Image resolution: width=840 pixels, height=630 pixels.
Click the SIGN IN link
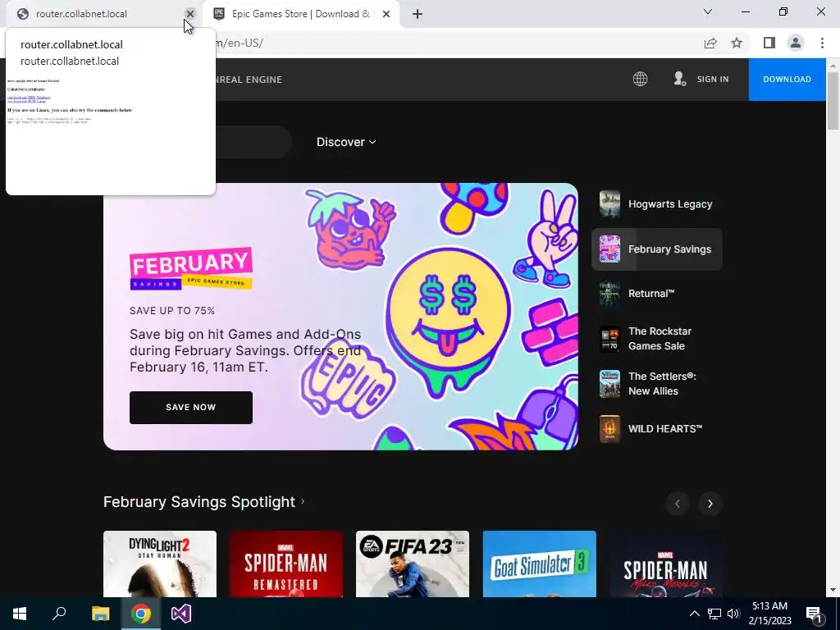click(x=713, y=80)
